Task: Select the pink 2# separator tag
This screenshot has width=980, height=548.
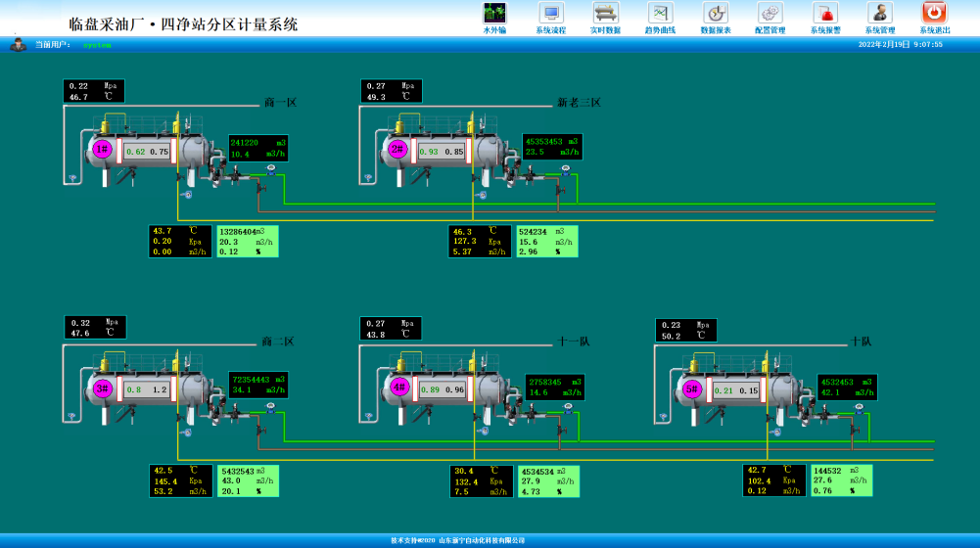Action: click(397, 150)
